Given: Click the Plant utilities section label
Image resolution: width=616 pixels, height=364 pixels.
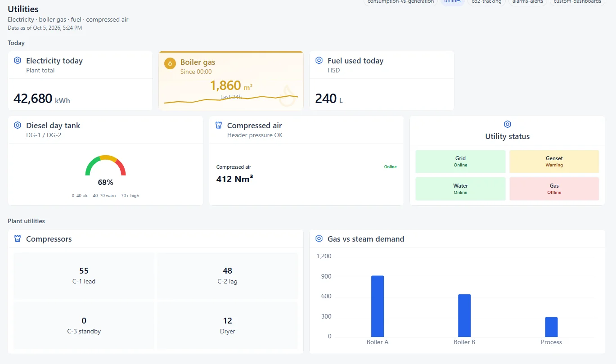Looking at the screenshot, I should coord(26,221).
